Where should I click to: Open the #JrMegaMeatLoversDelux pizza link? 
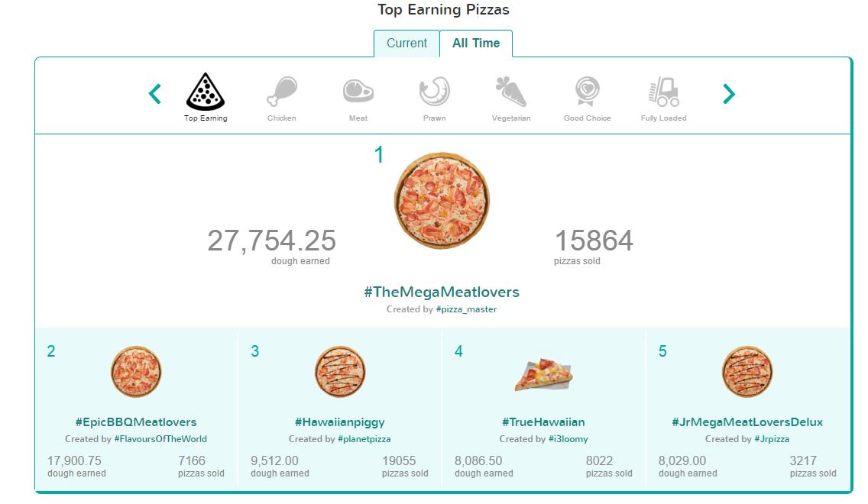[747, 422]
